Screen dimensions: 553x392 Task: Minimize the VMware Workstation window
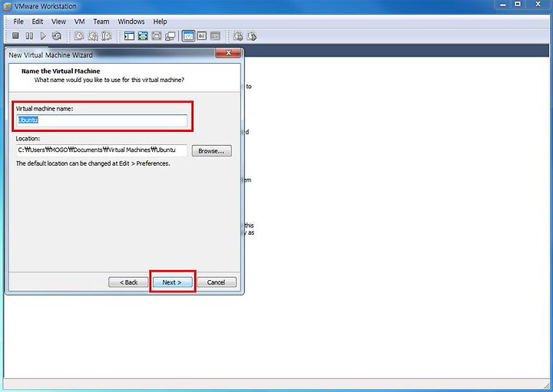click(503, 5)
